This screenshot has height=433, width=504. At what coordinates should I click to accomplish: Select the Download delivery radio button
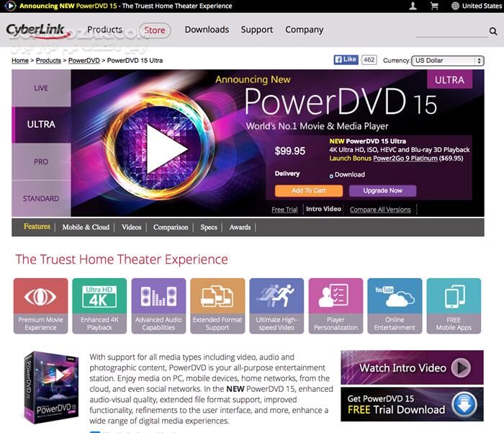pos(331,176)
